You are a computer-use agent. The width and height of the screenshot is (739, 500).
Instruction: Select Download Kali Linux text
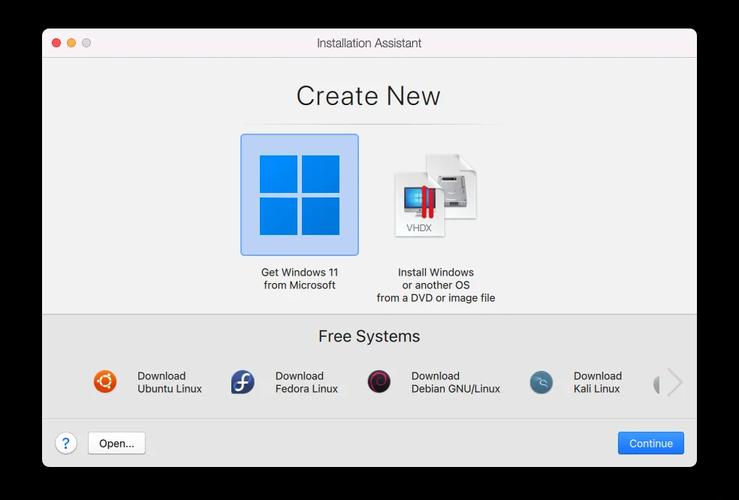coord(597,383)
